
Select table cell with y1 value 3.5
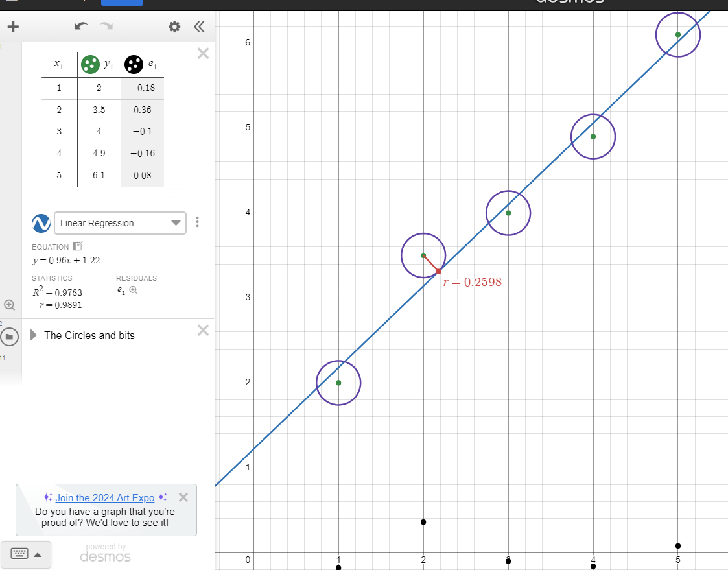tap(99, 110)
